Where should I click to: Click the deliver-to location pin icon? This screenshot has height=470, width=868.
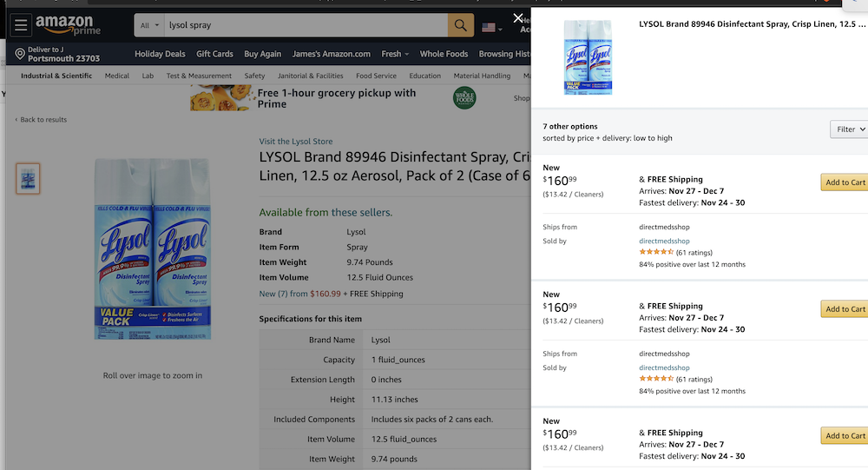pyautogui.click(x=20, y=54)
